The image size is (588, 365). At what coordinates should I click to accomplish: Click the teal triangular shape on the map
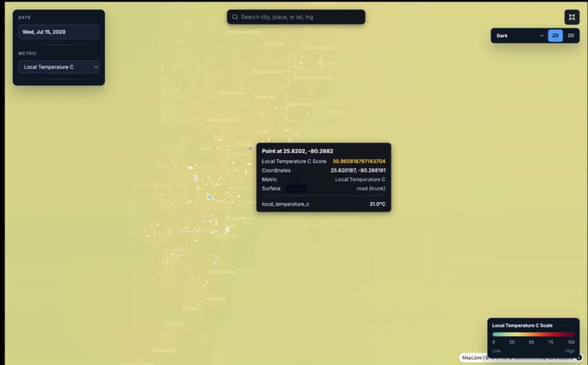click(210, 197)
